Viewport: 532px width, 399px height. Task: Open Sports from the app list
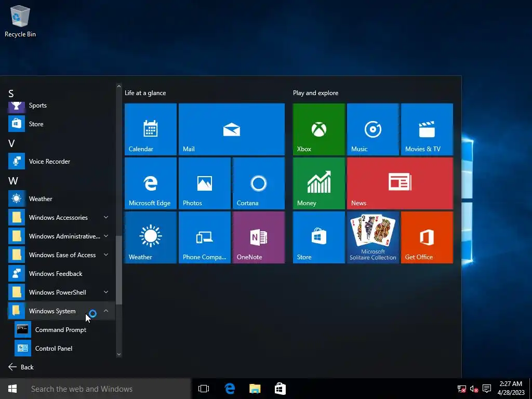pos(61,106)
